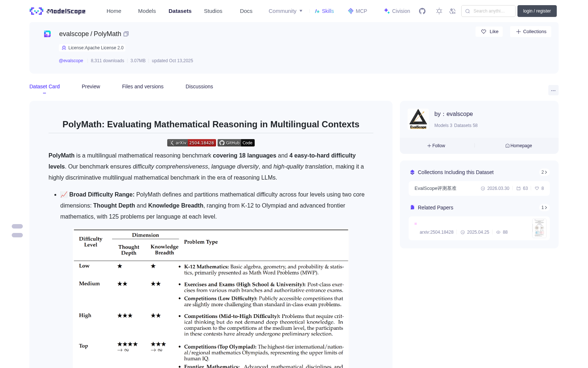Open the MCP navigation link

[x=358, y=11]
